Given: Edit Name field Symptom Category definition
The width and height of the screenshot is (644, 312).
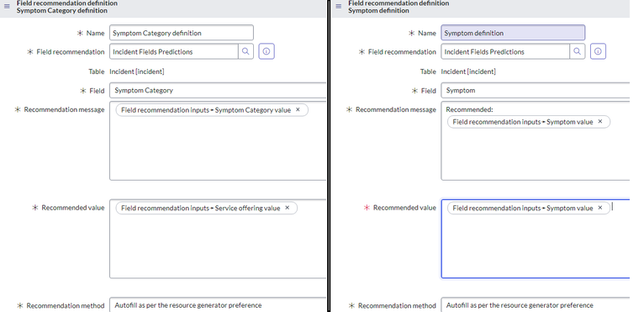Looking at the screenshot, I should click(181, 33).
